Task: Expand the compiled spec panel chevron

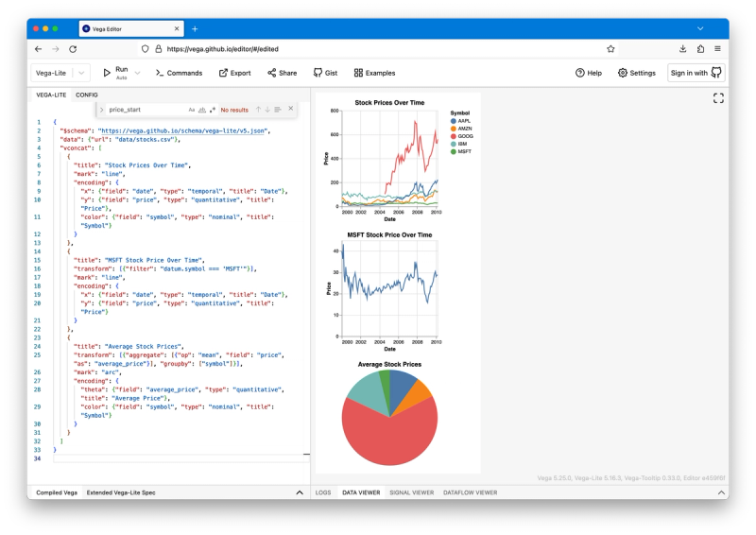Action: point(300,492)
